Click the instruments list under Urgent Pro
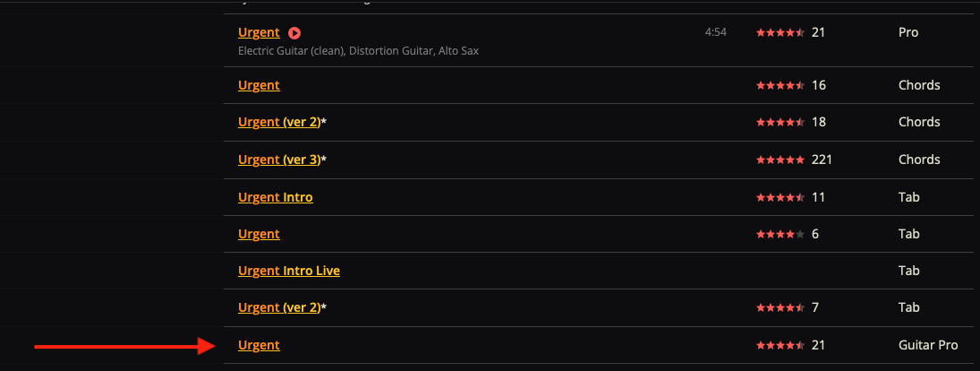 pyautogui.click(x=358, y=51)
